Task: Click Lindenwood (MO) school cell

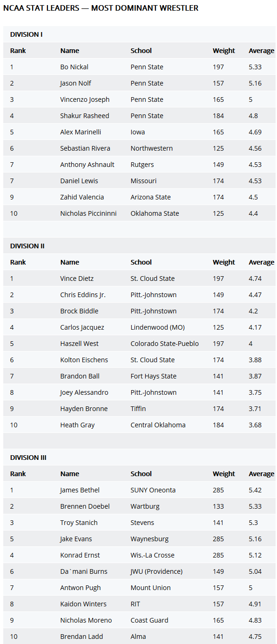Action: (x=157, y=327)
